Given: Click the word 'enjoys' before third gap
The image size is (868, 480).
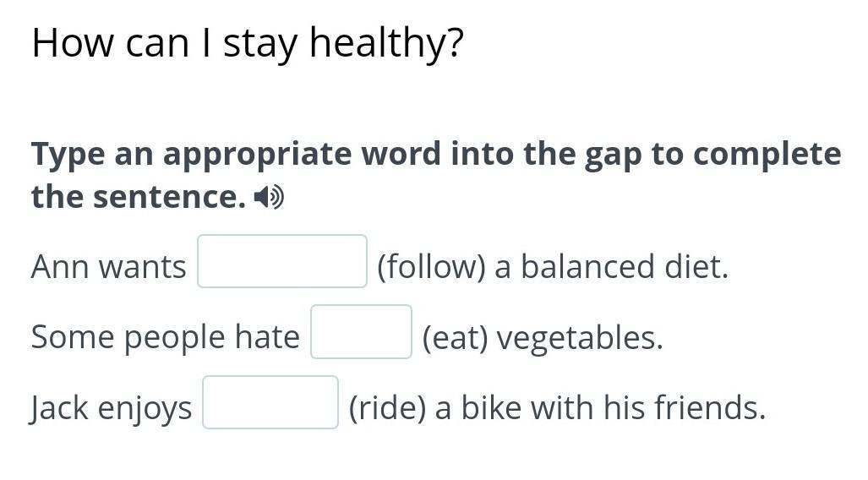Looking at the screenshot, I should 145,408.
